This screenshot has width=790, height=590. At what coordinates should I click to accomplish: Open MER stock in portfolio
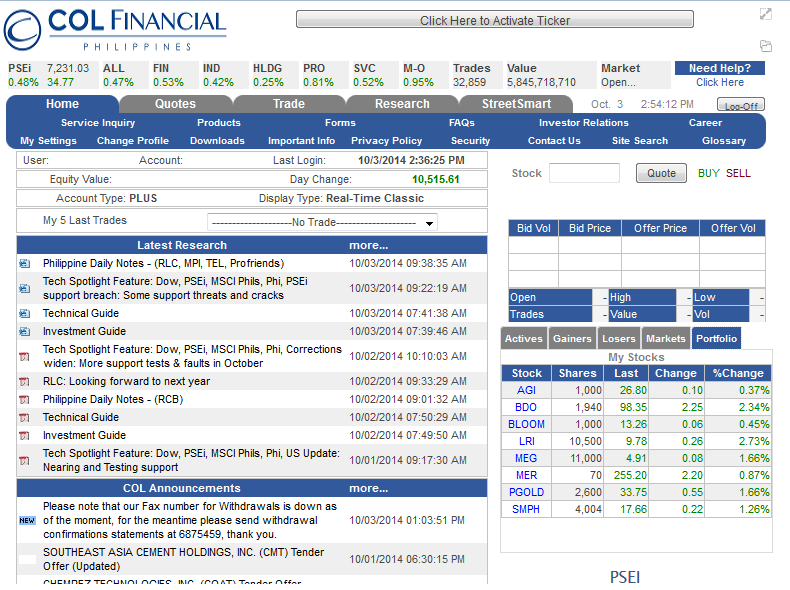point(526,476)
